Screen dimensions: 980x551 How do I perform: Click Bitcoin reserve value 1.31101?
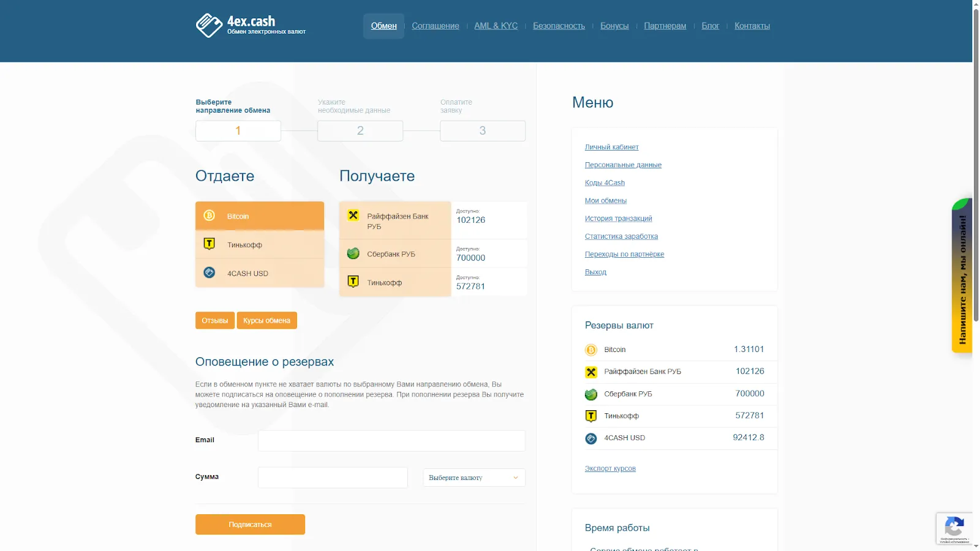[748, 350]
